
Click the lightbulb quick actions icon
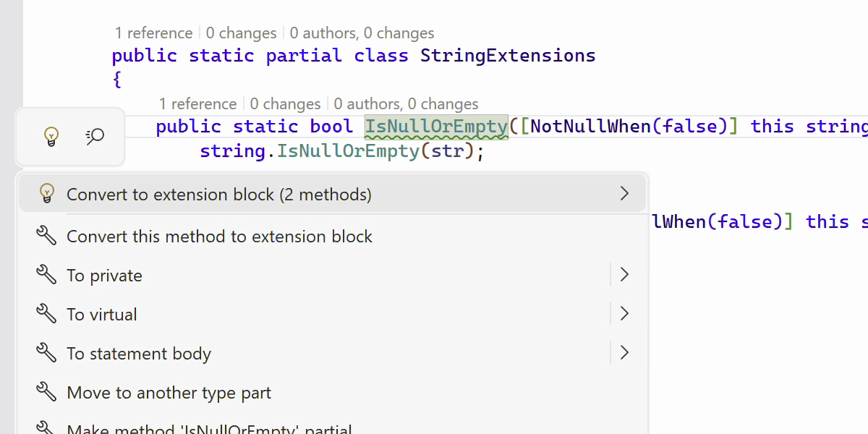click(51, 136)
